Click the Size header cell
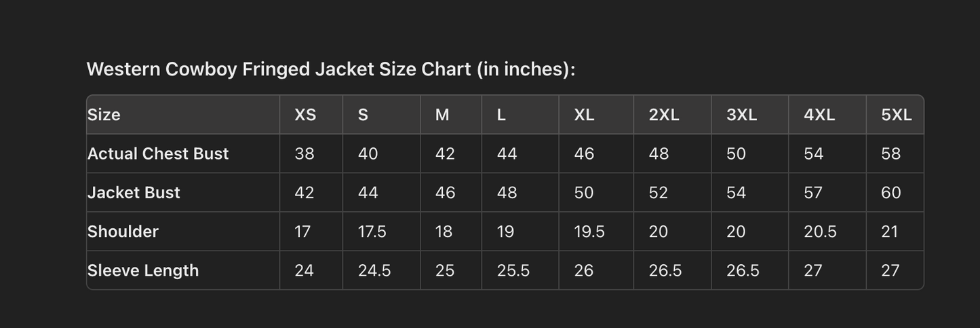The height and width of the screenshot is (328, 980). click(x=104, y=115)
